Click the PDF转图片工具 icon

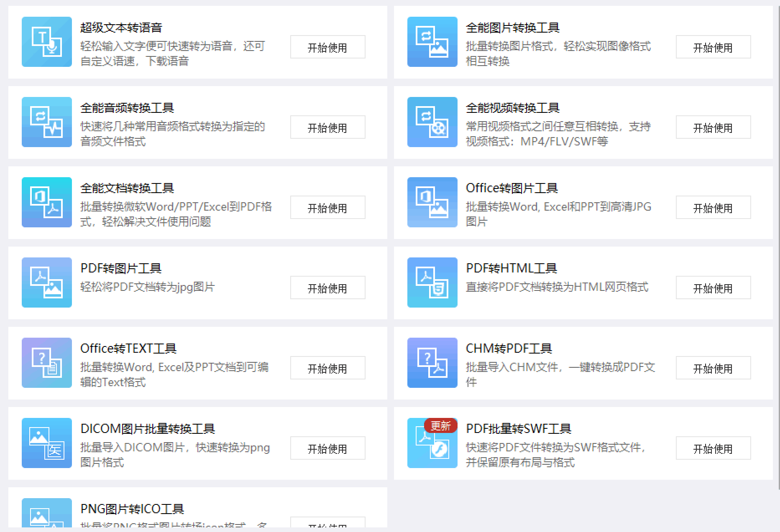tap(47, 283)
